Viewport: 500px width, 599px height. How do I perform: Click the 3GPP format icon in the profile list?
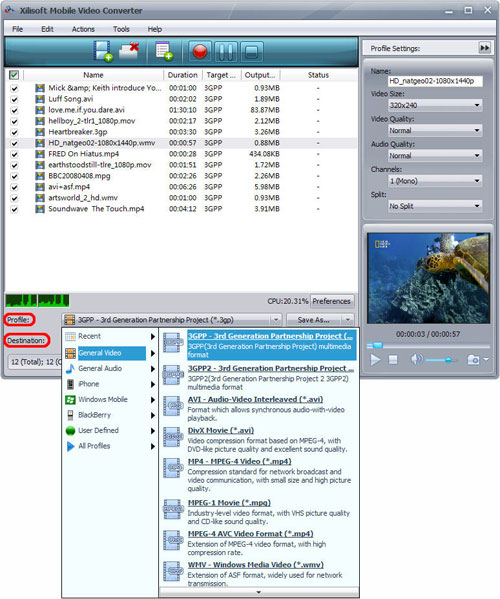pos(174,343)
